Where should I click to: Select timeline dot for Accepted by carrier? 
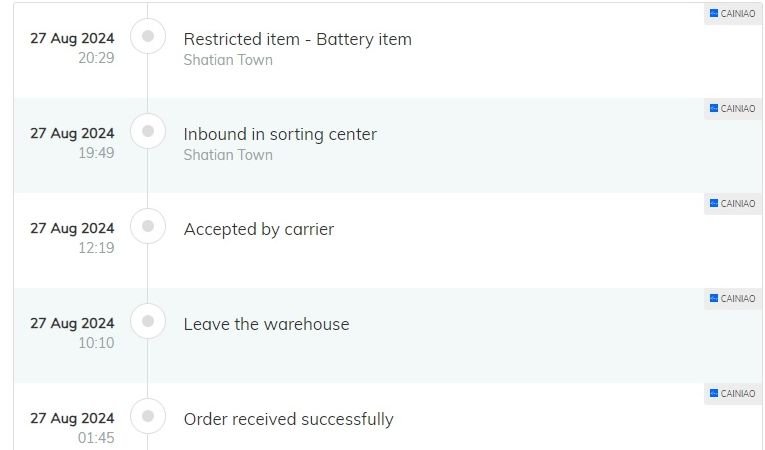click(148, 226)
